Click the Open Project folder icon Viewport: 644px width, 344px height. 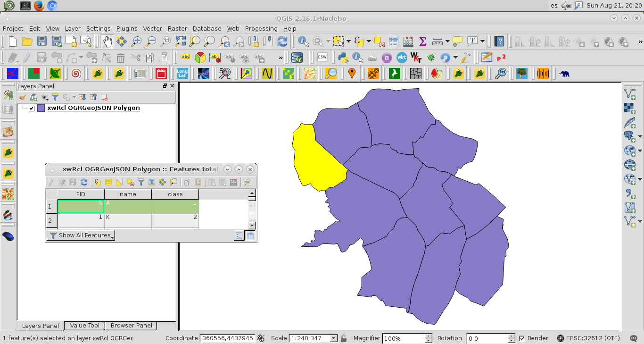[27, 42]
